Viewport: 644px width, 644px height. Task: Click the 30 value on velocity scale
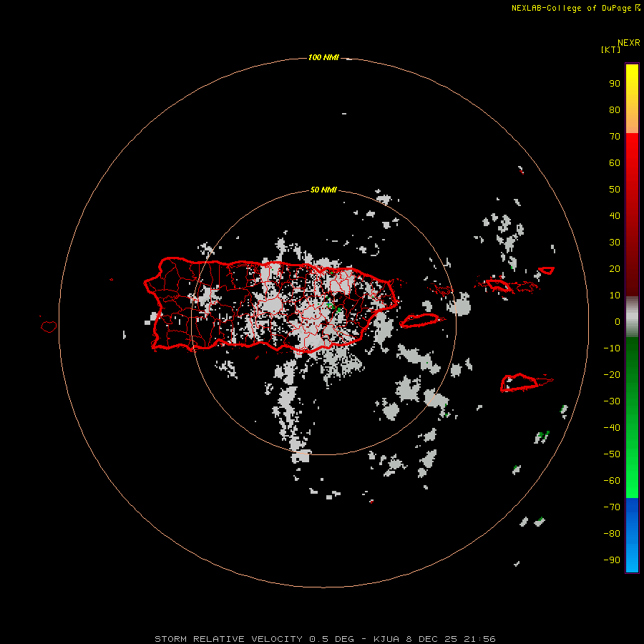(x=615, y=243)
